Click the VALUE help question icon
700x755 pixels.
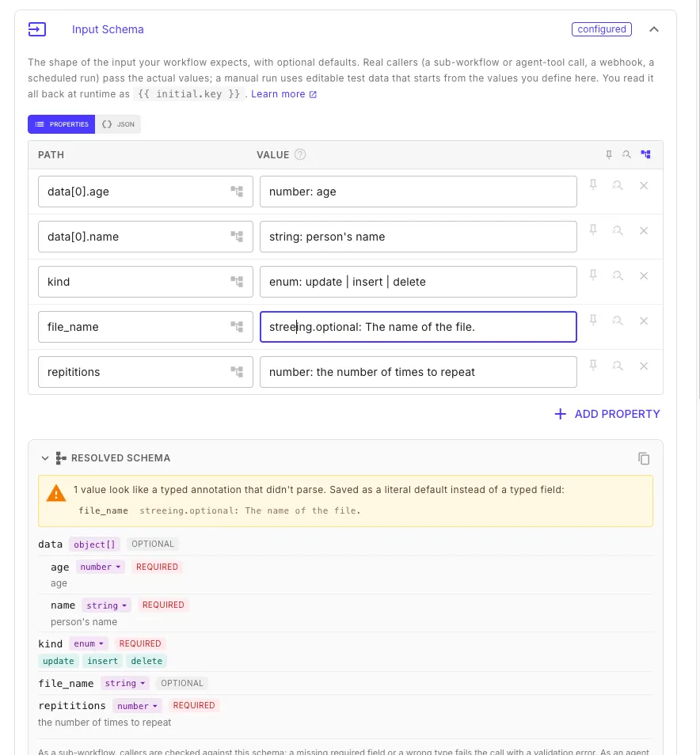pos(300,154)
